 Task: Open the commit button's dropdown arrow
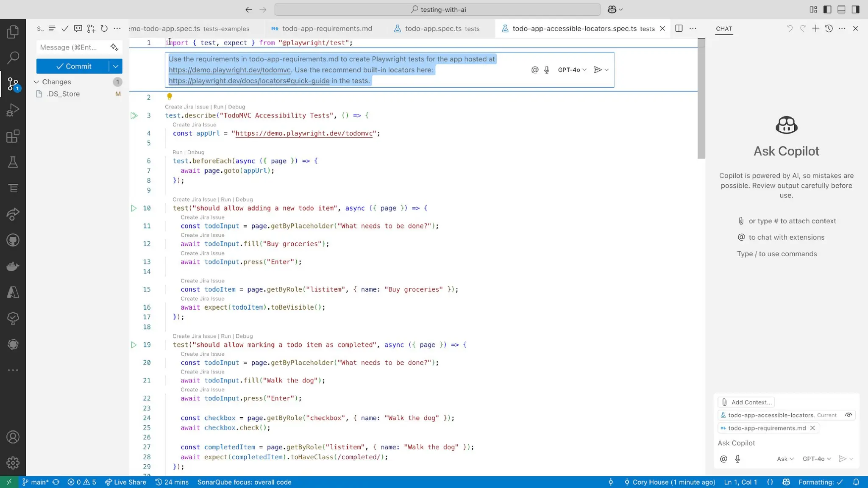116,66
